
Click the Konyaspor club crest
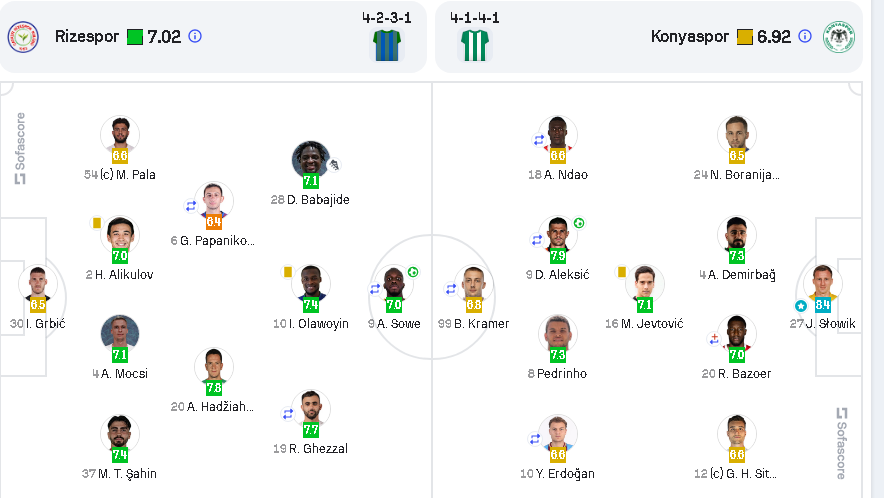point(838,37)
